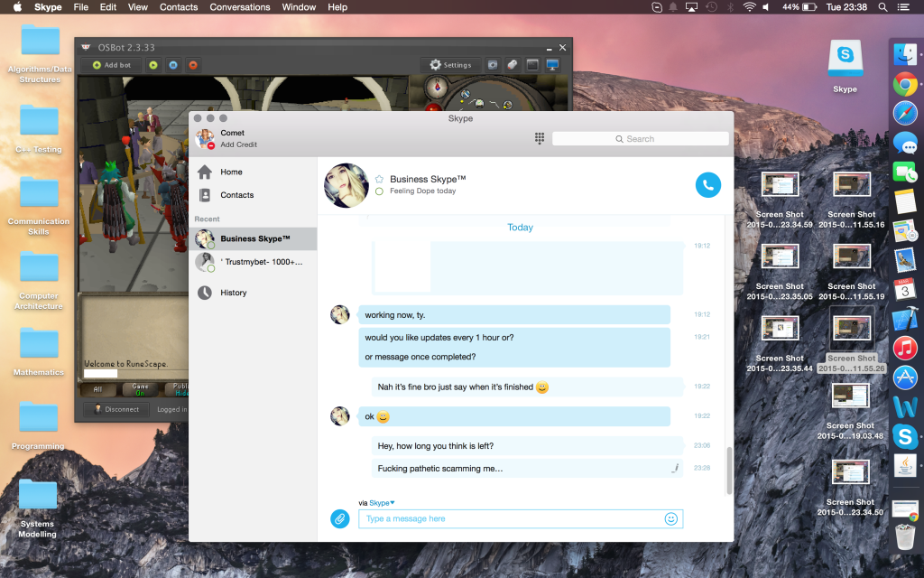
Task: Toggle OSBot mouse input icon
Action: pos(513,65)
